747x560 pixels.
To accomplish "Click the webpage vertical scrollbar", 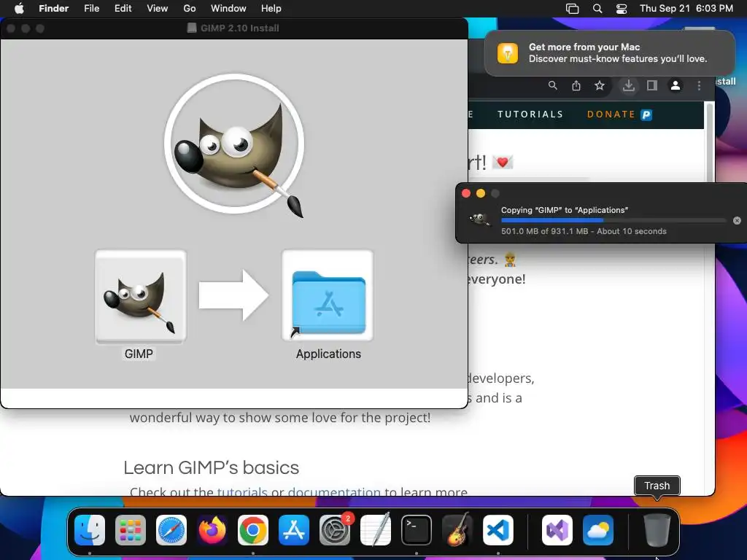I will (x=709, y=143).
